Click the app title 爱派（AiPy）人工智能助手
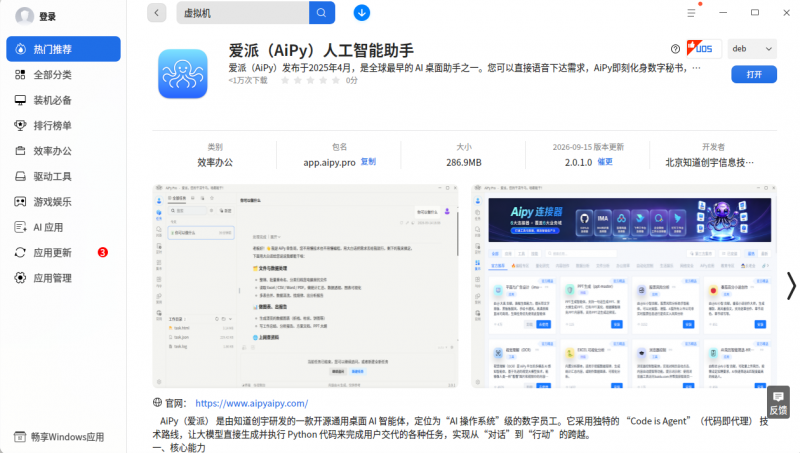 point(321,51)
